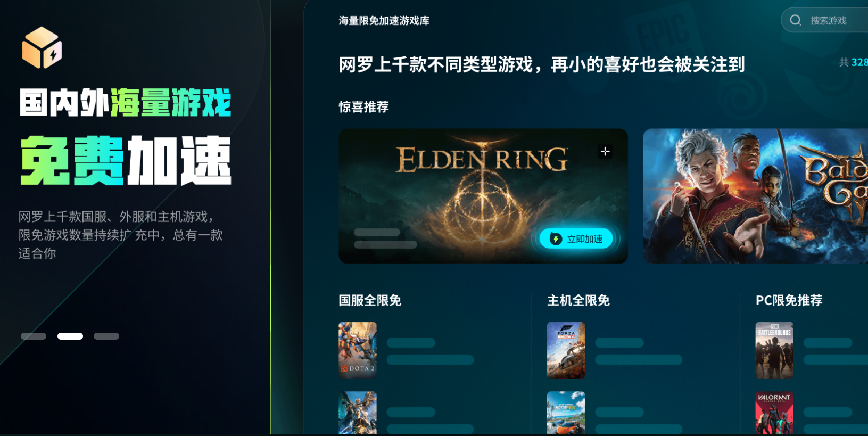Click the 立即加速 accelerate button
This screenshot has width=868, height=436.
click(x=576, y=238)
